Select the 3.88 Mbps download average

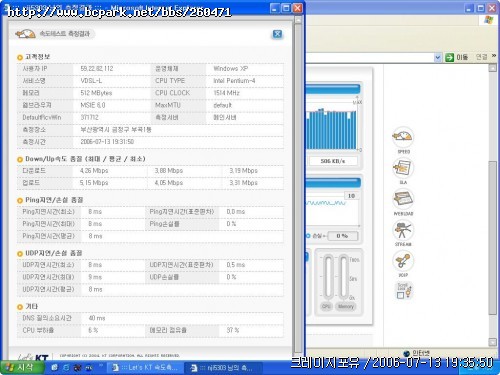point(169,171)
